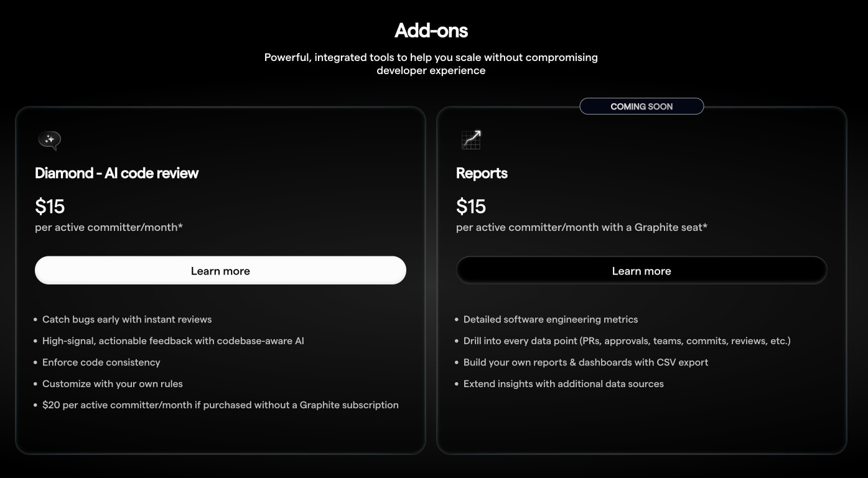This screenshot has height=478, width=868.
Task: Click 'Extend insights with additional data sources'
Action: [564, 383]
